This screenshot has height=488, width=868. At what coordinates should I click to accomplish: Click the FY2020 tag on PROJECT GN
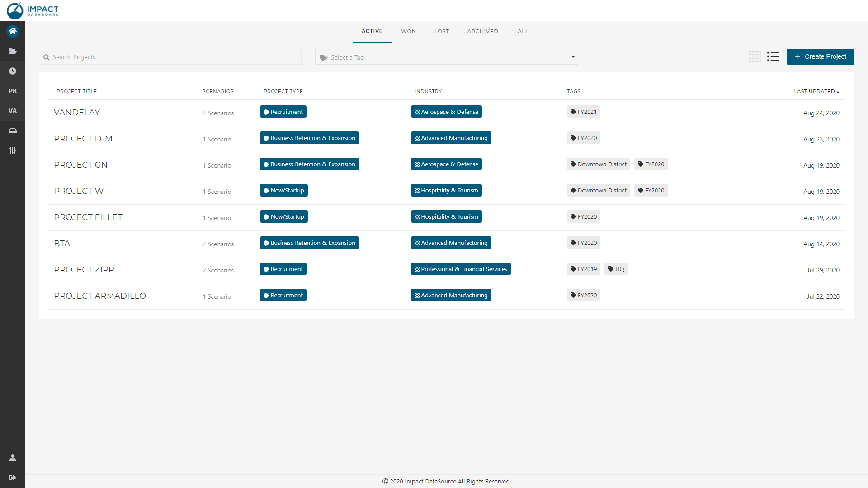tap(651, 164)
